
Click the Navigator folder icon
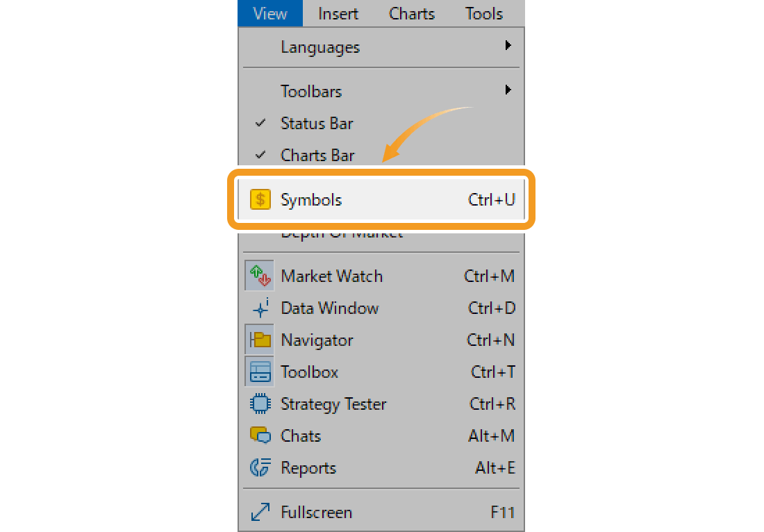click(x=260, y=340)
